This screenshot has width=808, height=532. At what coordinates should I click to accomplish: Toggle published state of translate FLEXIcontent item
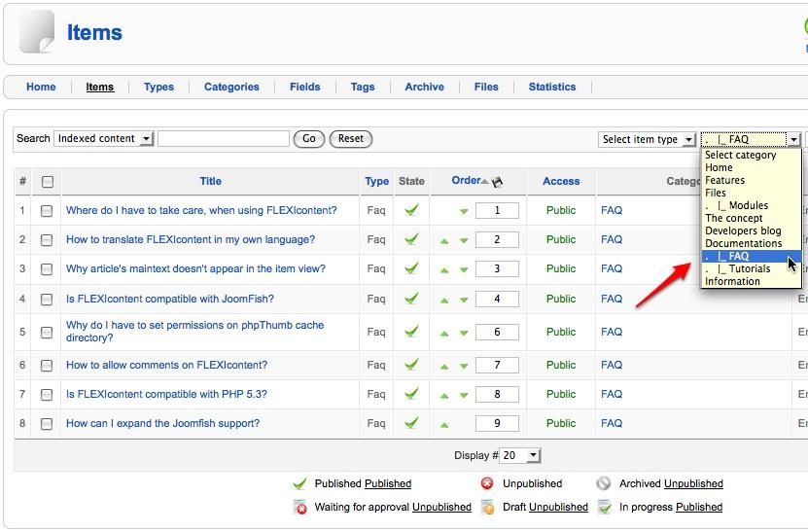411,239
